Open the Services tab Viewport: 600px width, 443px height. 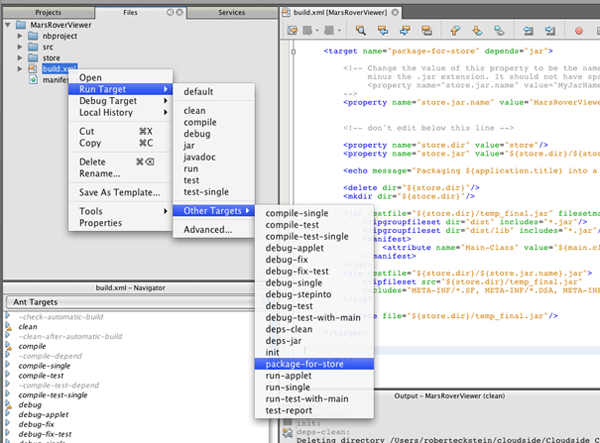coord(231,12)
